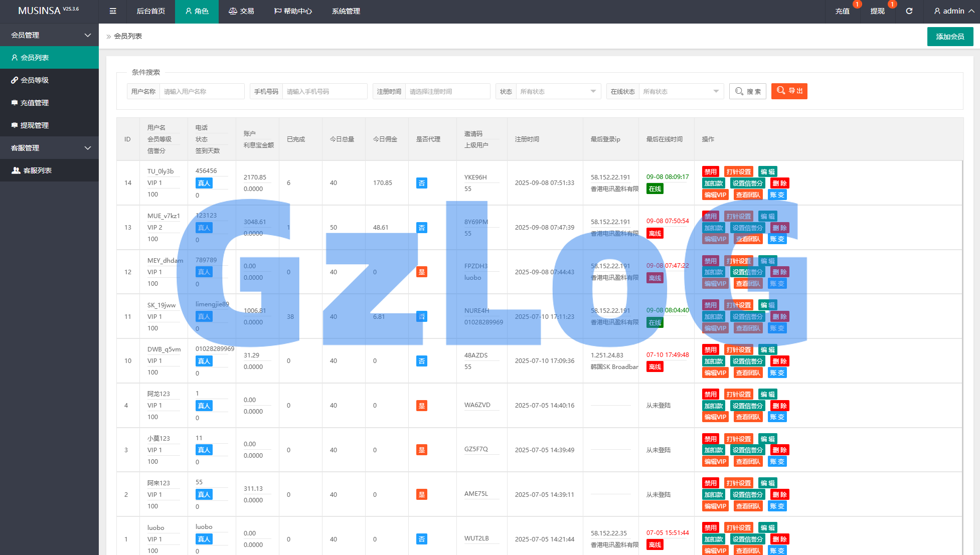The image size is (980, 555).
Task: Click the refresh icon in top bar
Action: point(909,11)
